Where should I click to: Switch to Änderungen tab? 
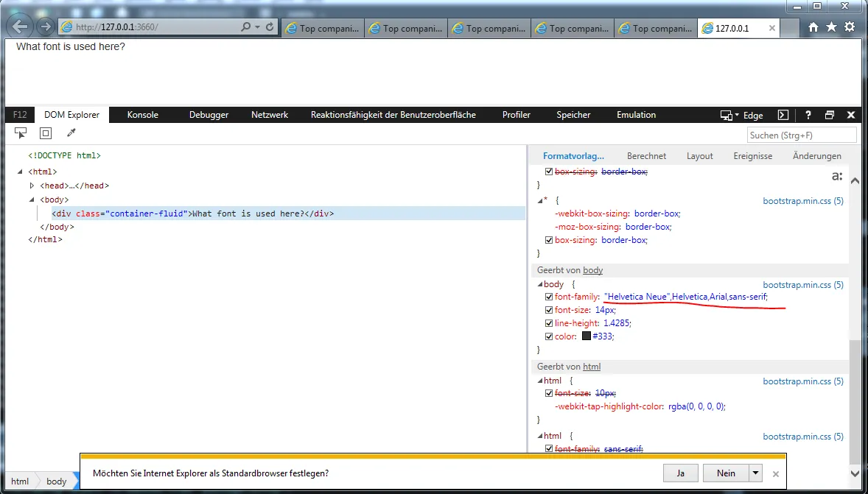coord(817,156)
